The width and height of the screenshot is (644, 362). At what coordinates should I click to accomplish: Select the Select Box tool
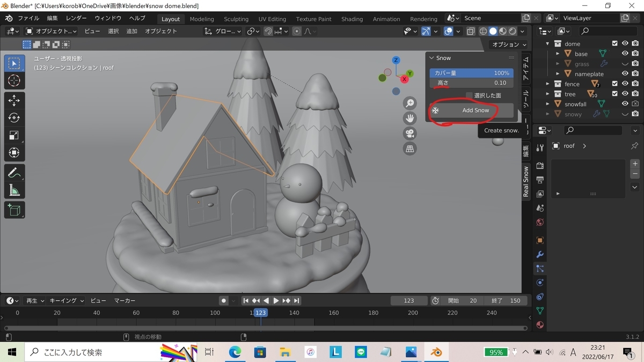coord(14,63)
